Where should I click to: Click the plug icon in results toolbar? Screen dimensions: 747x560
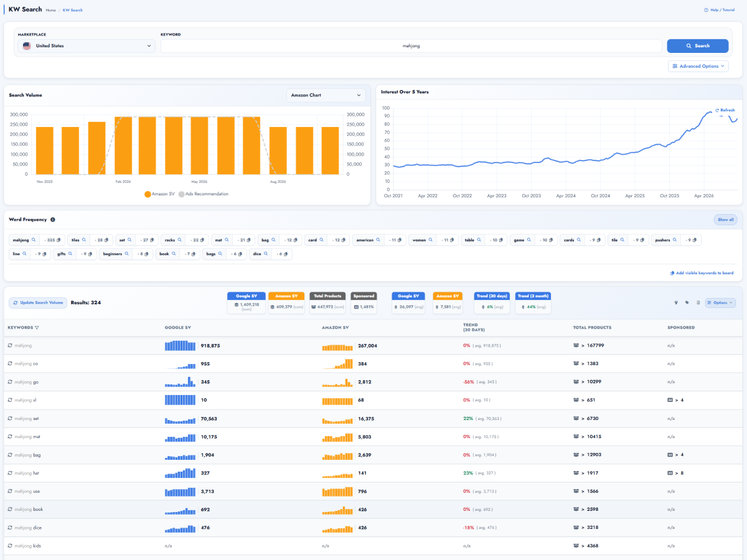[x=676, y=303]
